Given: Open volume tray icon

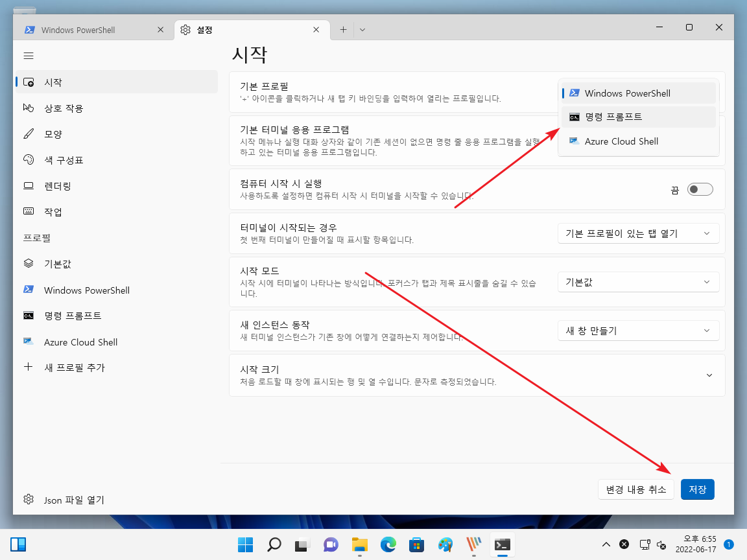Looking at the screenshot, I should (661, 544).
